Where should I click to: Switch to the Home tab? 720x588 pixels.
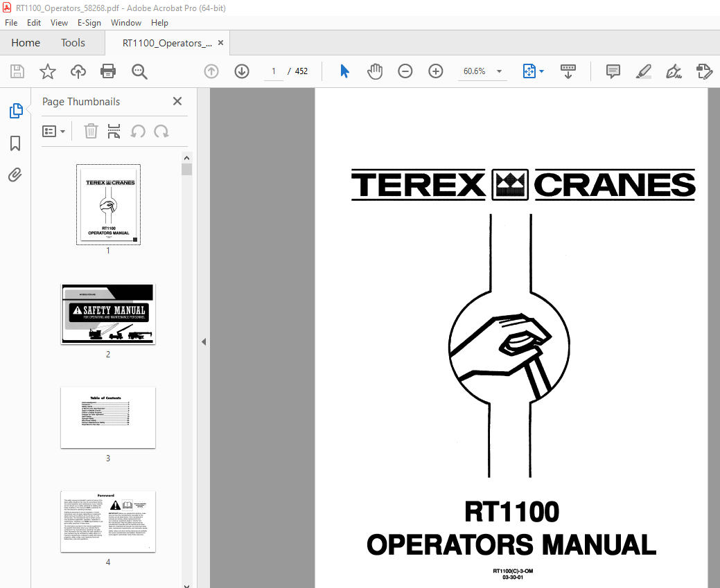coord(26,43)
